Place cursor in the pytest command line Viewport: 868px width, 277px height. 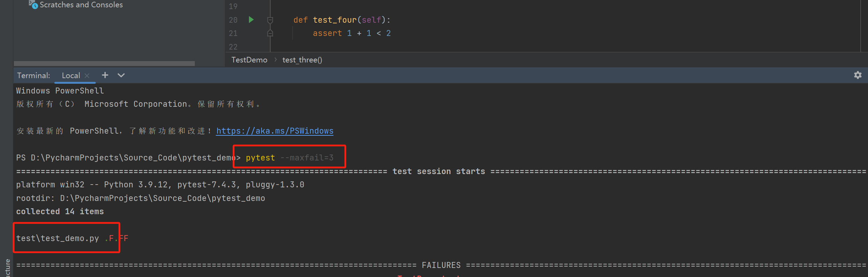pyautogui.click(x=289, y=158)
